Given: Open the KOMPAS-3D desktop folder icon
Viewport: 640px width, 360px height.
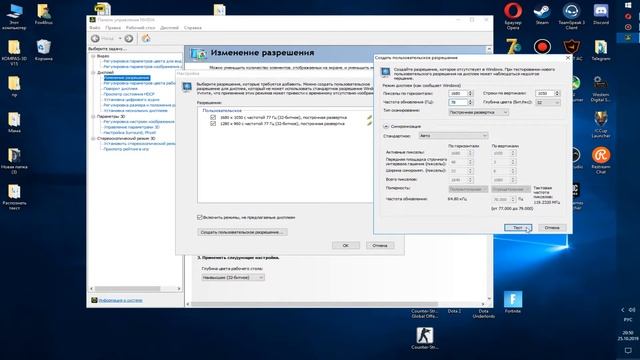Looking at the screenshot, I should tap(14, 53).
